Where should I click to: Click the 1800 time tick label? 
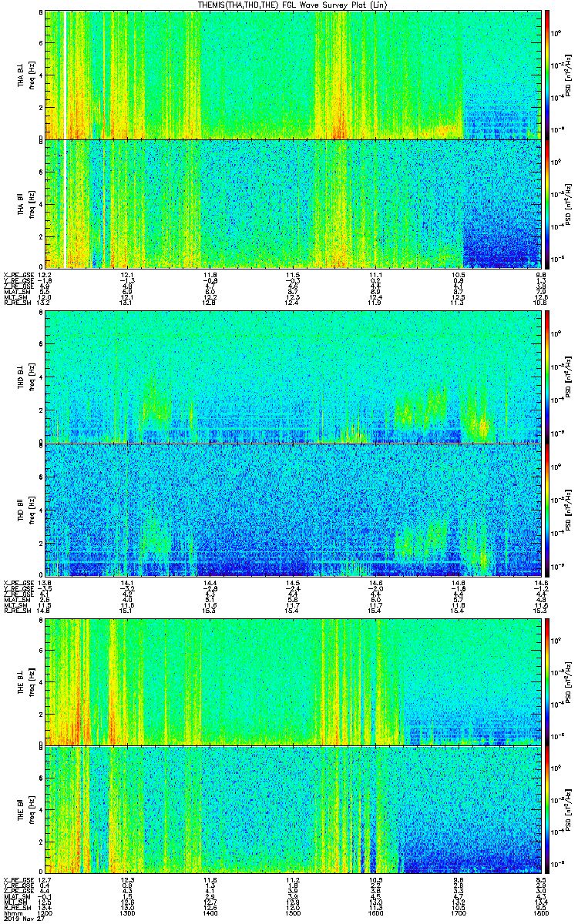point(541,912)
